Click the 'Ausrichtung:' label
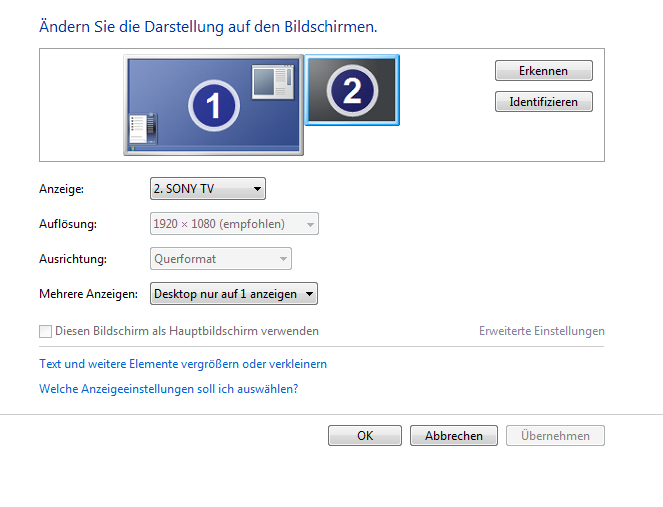 73,259
